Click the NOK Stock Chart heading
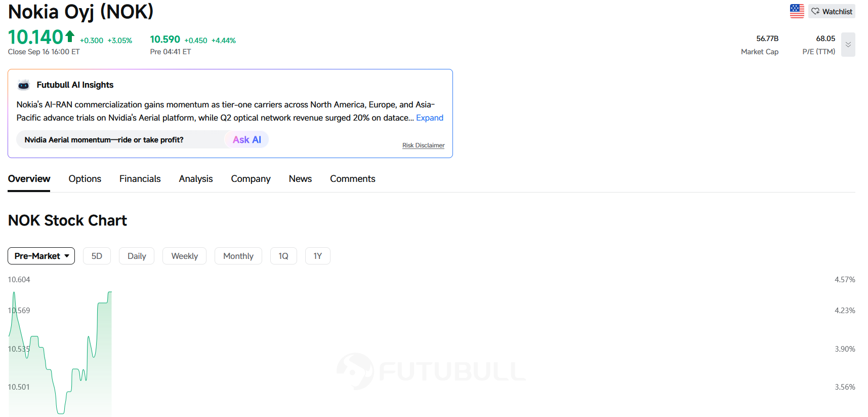The image size is (868, 417). 67,220
